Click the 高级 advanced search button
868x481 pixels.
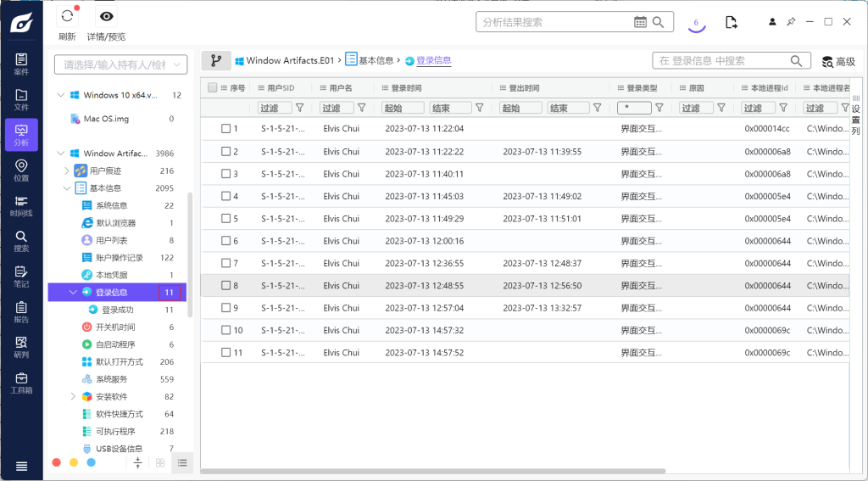(837, 62)
